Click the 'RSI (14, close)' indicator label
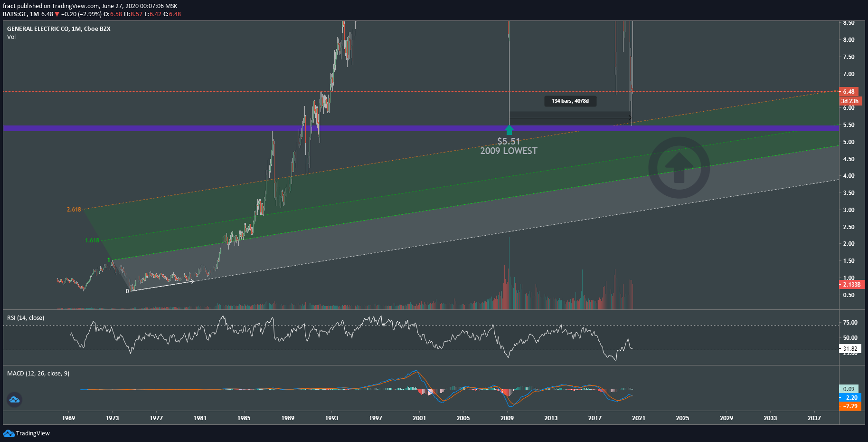Screen dimensions: 868x442 tap(26, 318)
